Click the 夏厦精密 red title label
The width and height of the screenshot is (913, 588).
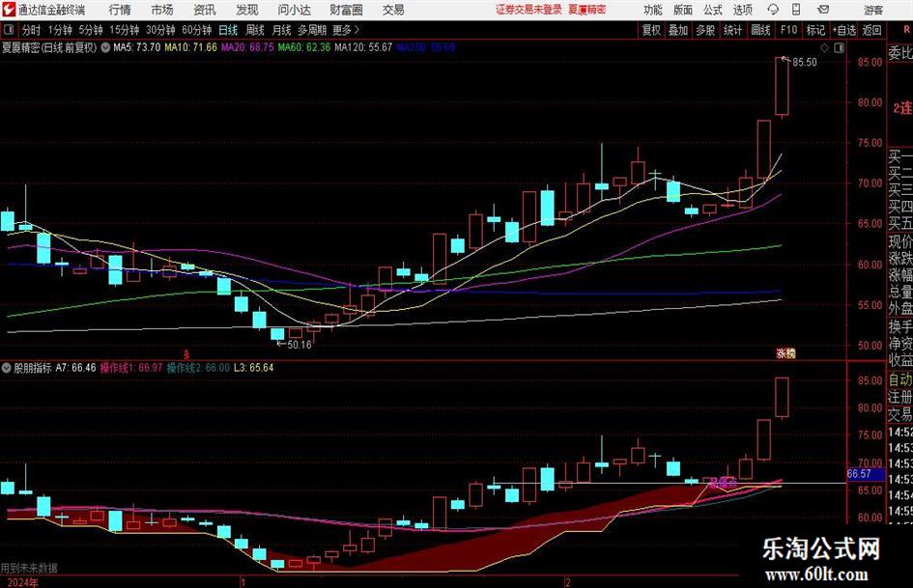point(587,10)
